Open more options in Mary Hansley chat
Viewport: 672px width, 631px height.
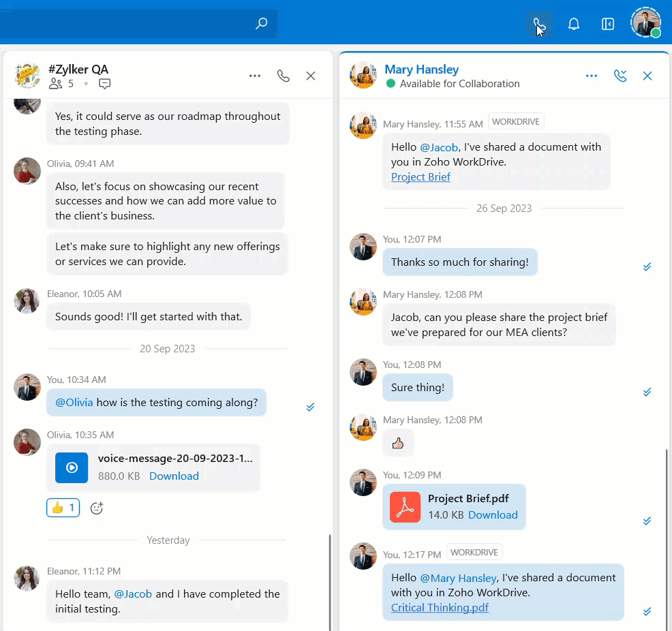click(592, 76)
